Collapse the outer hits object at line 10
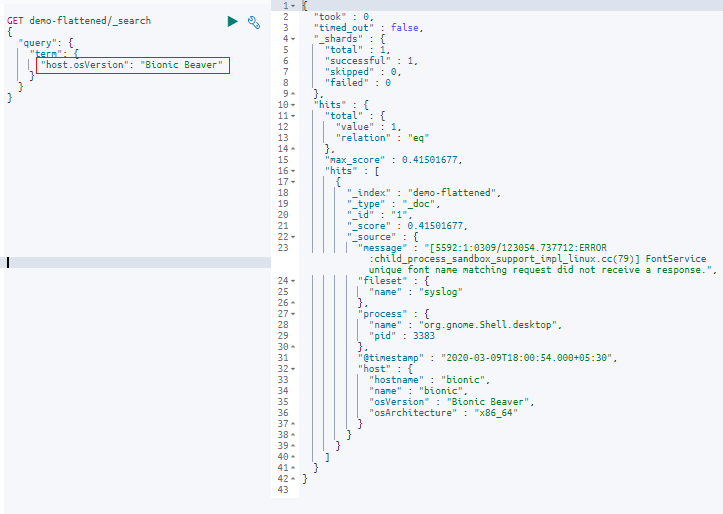 (x=293, y=105)
